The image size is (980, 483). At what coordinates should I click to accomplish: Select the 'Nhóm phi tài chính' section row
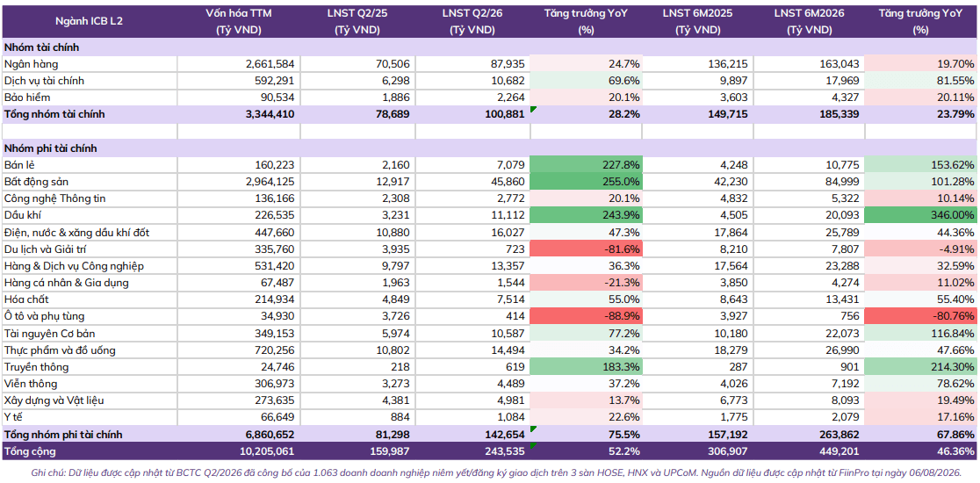(x=489, y=148)
